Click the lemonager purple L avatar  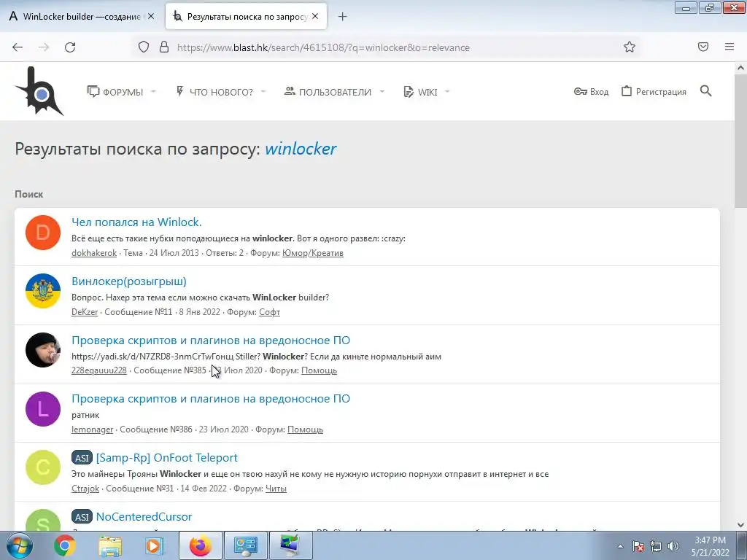click(x=43, y=409)
